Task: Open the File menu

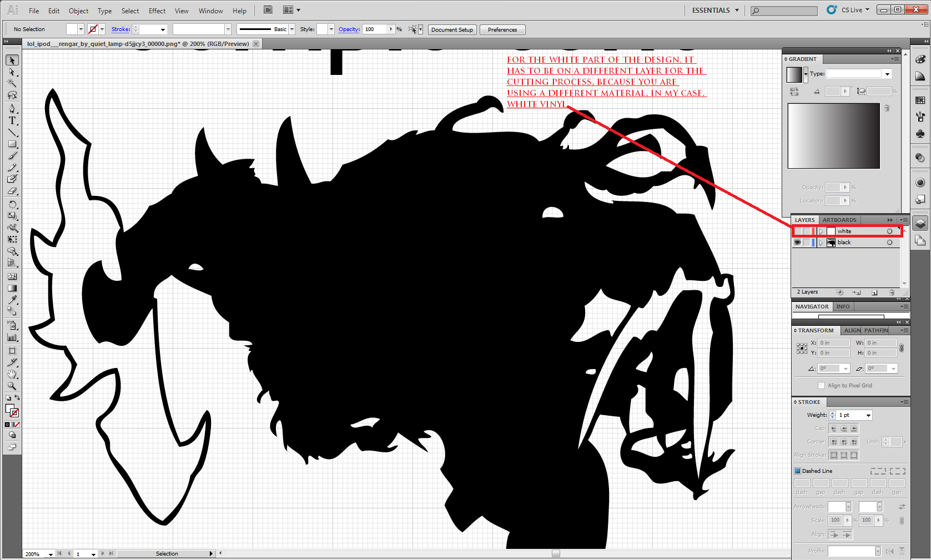Action: coord(34,11)
